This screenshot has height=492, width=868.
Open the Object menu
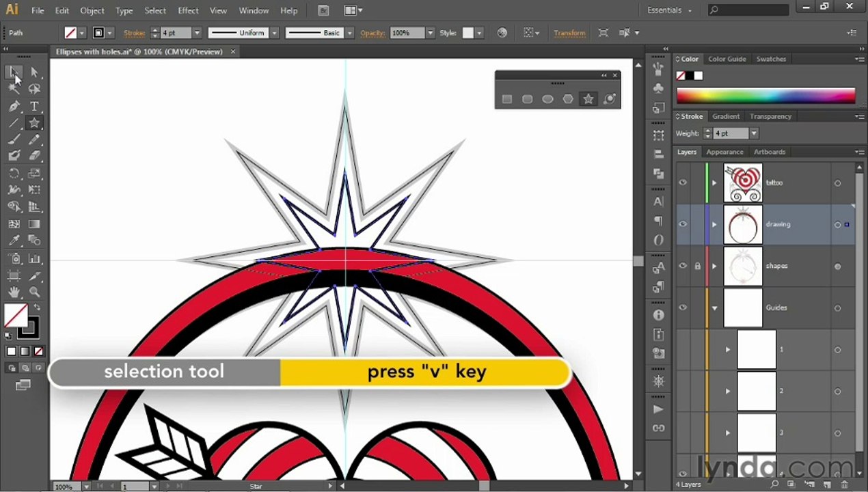coord(92,10)
